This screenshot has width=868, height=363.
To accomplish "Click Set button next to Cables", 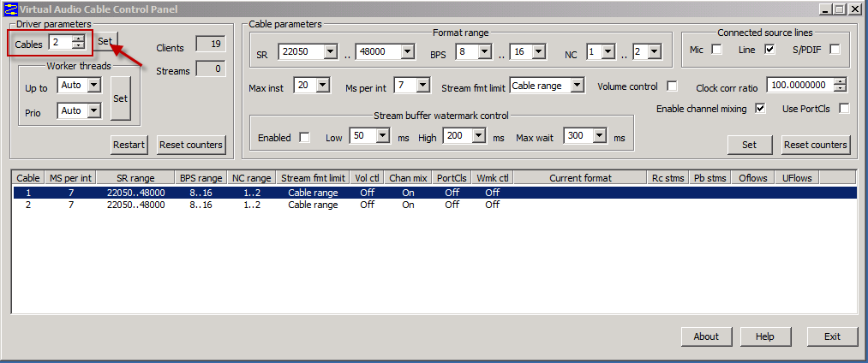I will click(105, 41).
